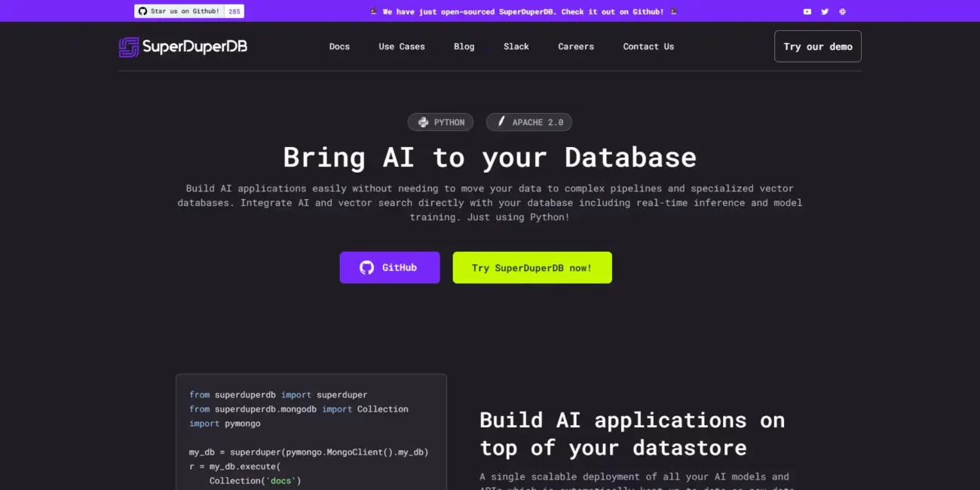Click the Twitter bird icon
Viewport: 980px width, 490px height.
[x=825, y=11]
